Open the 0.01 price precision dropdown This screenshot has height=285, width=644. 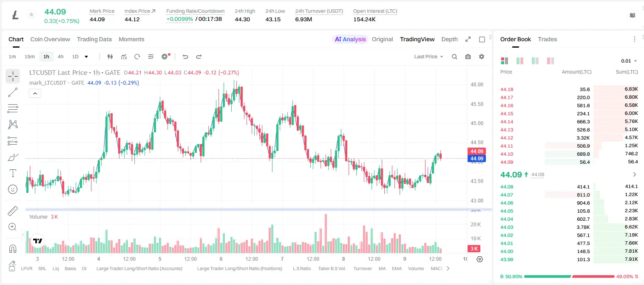(629, 61)
